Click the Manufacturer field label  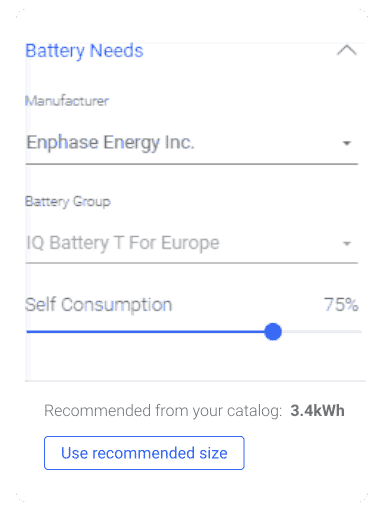[67, 101]
